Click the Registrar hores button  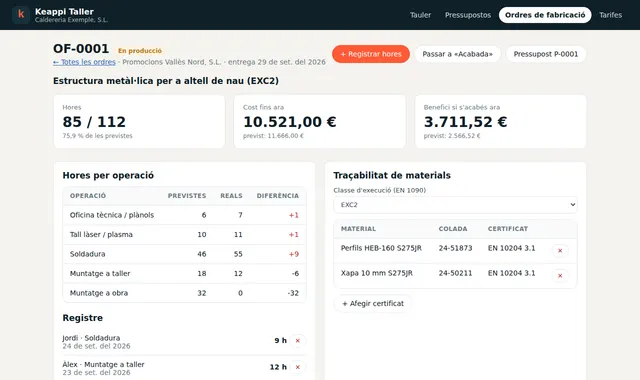point(371,54)
